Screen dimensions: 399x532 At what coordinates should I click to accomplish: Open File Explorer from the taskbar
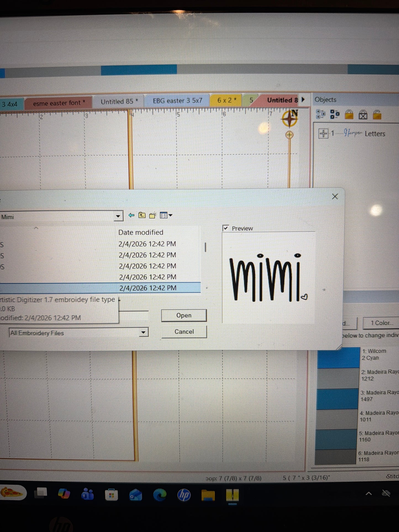pos(208,495)
